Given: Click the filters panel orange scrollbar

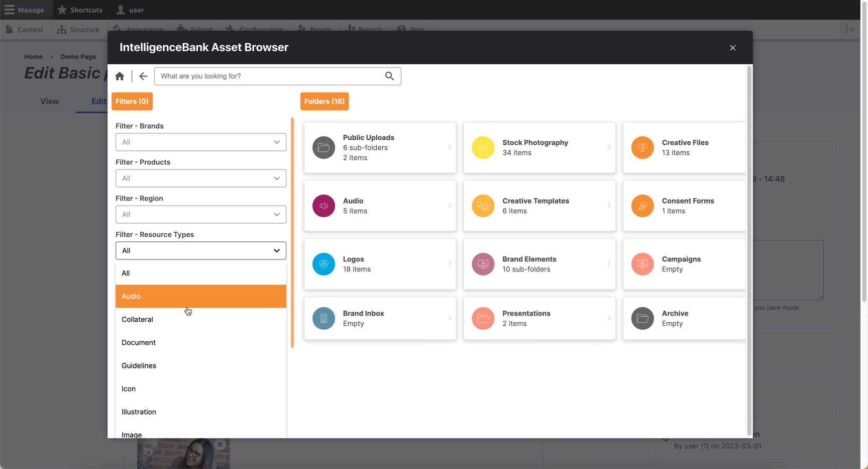Looking at the screenshot, I should click(x=292, y=233).
